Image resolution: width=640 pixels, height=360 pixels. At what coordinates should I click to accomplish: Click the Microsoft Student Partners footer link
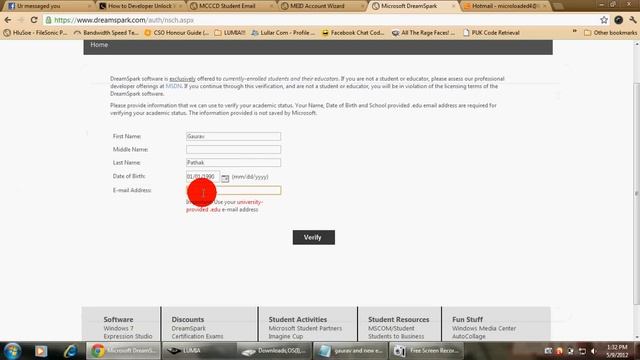click(x=305, y=328)
